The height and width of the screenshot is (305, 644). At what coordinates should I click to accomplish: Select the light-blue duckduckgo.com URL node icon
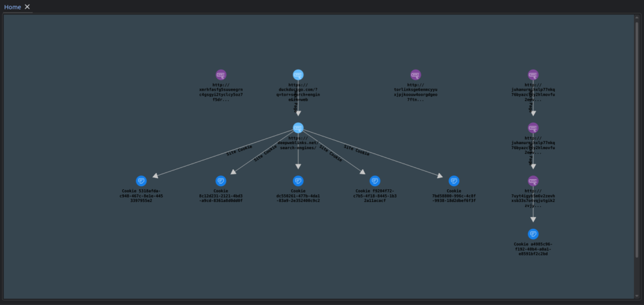[x=298, y=75]
